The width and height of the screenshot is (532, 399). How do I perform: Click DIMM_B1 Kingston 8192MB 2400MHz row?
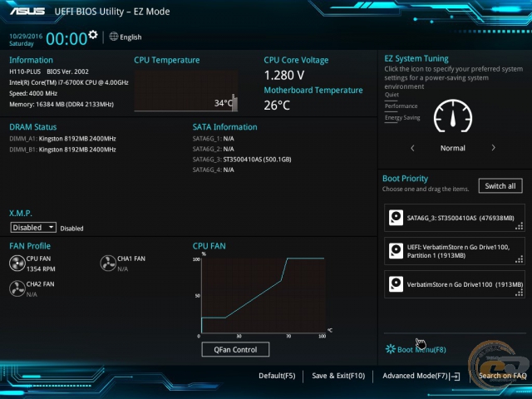pyautogui.click(x=63, y=150)
